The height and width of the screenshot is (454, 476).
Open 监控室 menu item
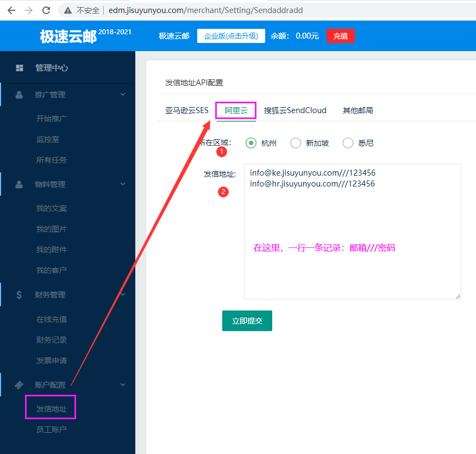(x=48, y=139)
